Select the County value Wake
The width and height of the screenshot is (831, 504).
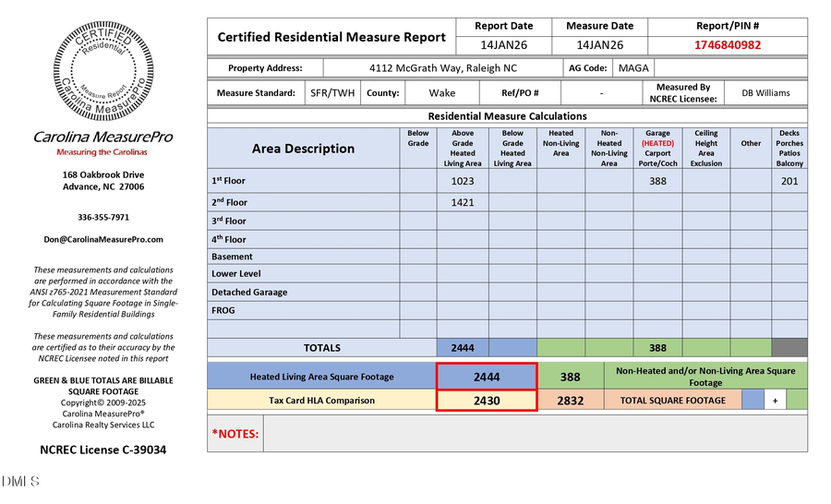[442, 93]
